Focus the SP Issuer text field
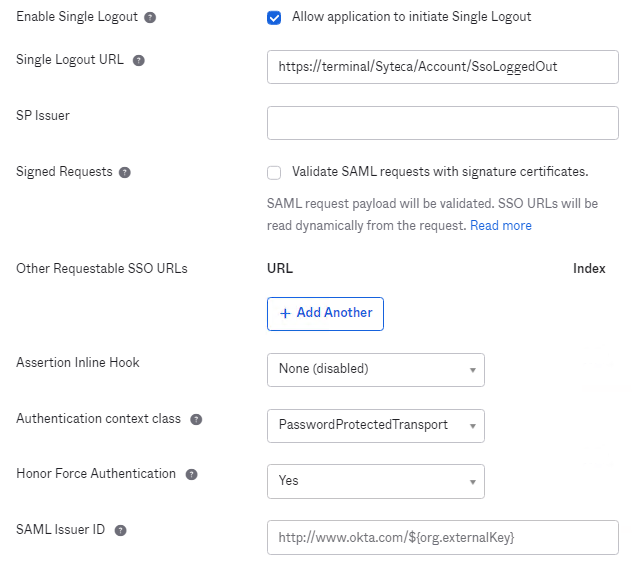Viewport: 632px width, 567px height. [x=442, y=123]
